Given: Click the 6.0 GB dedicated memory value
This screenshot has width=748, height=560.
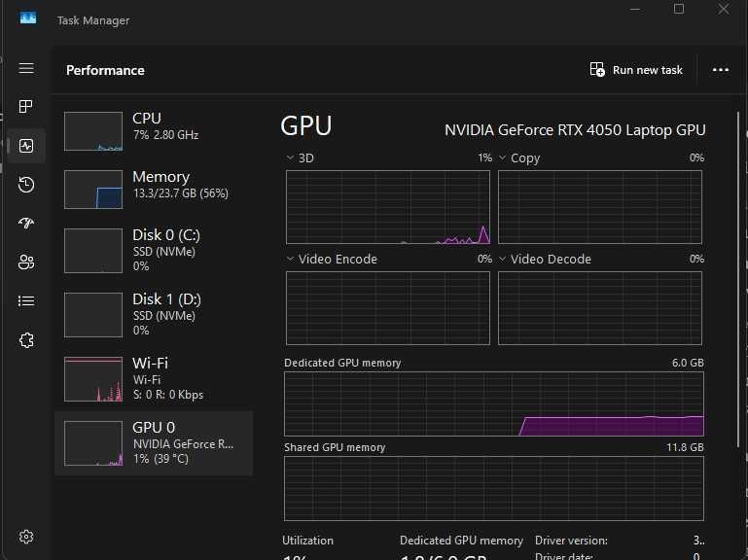Looking at the screenshot, I should 688,363.
